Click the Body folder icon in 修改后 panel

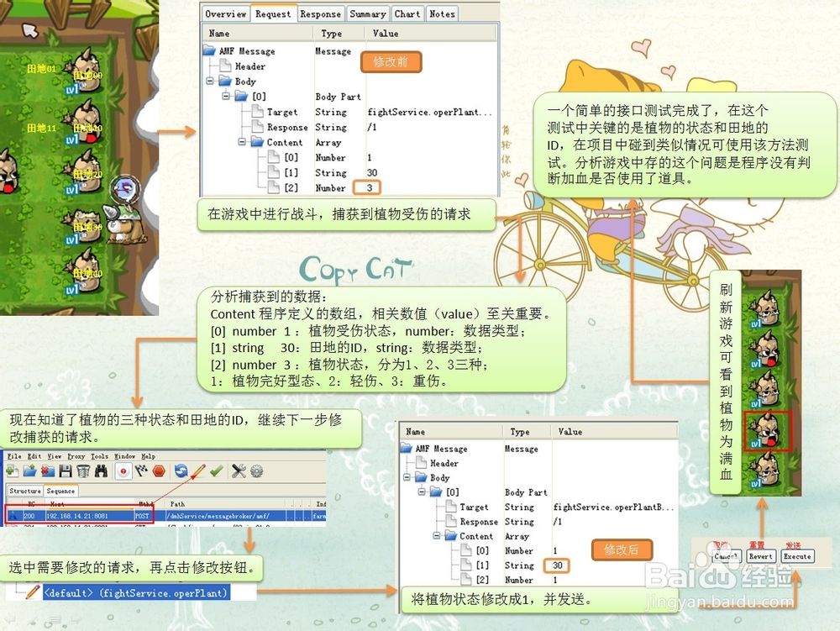pos(421,477)
